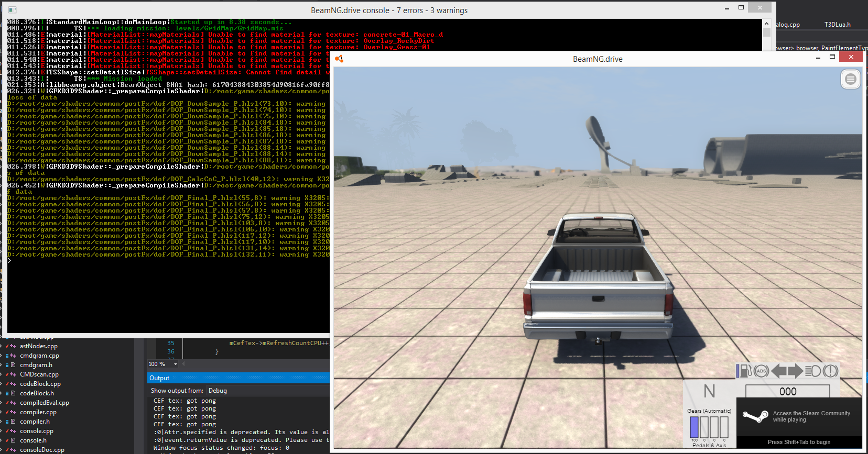868x454 pixels.
Task: Click the file icon beside compiledEval.cpp
Action: [x=13, y=403]
